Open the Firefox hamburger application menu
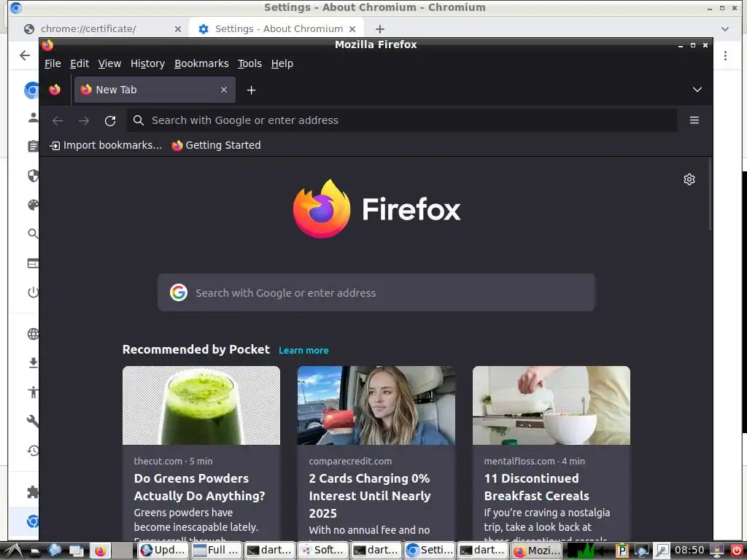 coord(694,120)
